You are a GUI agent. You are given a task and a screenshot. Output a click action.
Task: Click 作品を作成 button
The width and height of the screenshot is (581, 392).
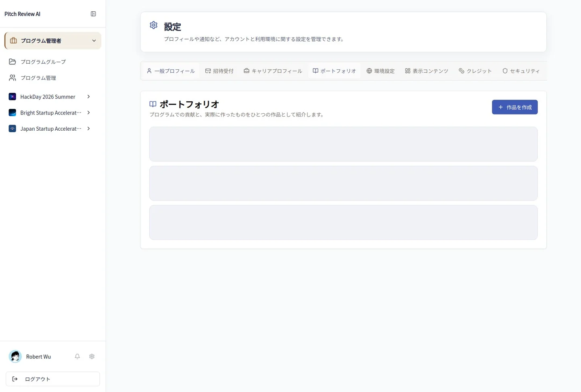point(515,107)
